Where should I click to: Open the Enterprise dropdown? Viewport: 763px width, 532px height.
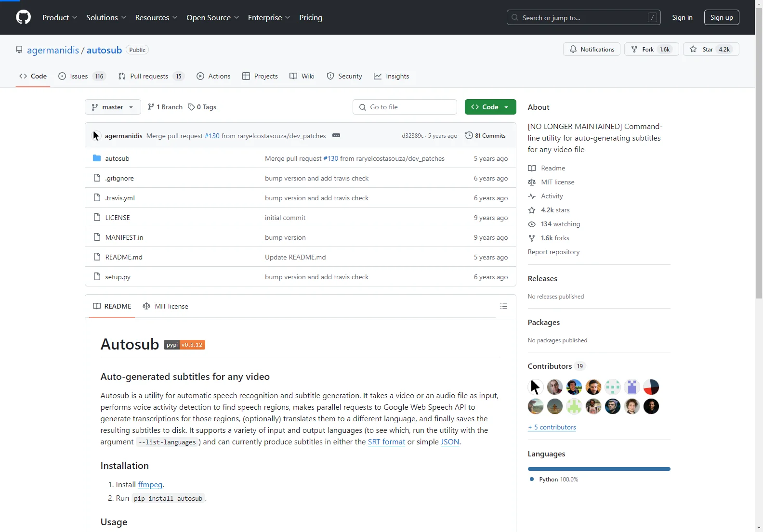(x=269, y=17)
